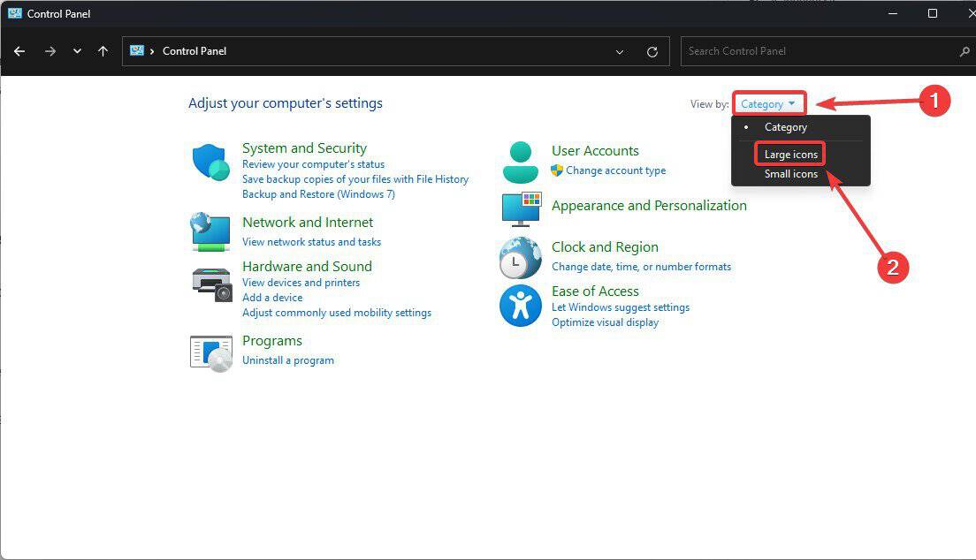The image size is (976, 560).
Task: Open the User Accounts person icon
Action: (521, 163)
